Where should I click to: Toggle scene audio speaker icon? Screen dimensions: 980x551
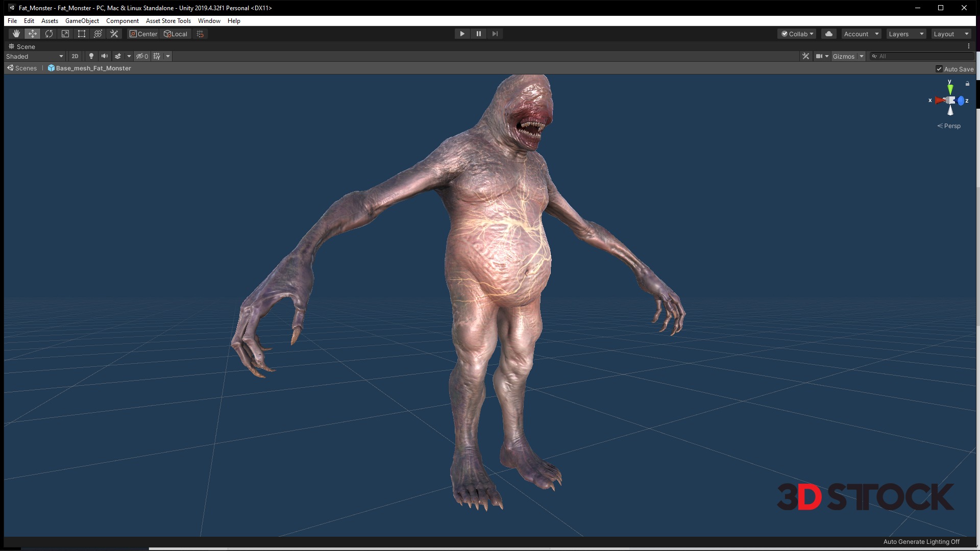tap(105, 56)
